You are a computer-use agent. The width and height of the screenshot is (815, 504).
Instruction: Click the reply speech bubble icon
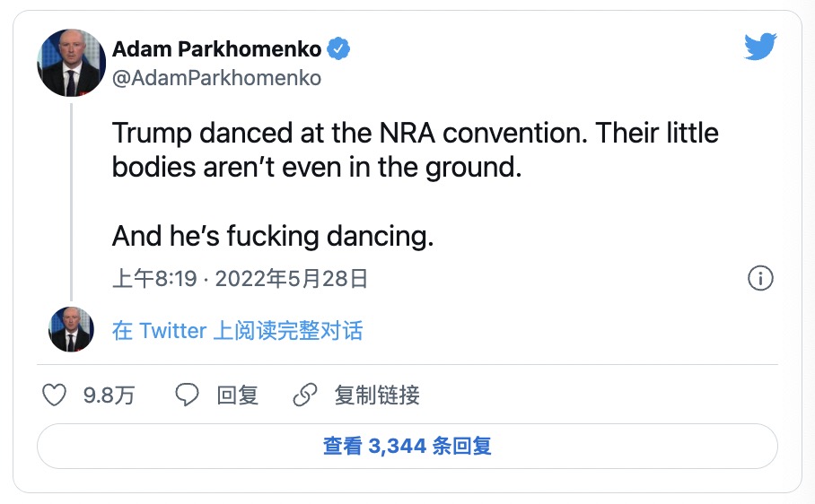(187, 395)
